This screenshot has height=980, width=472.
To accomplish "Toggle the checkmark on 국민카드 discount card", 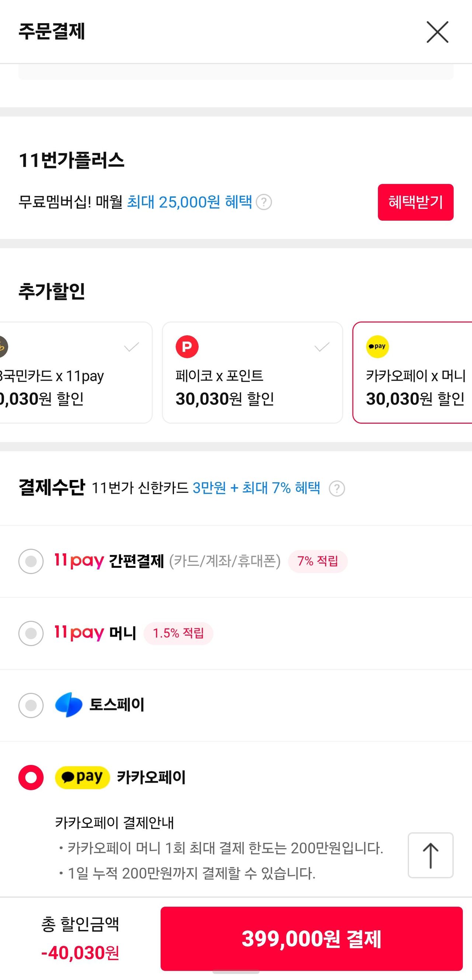I will [131, 347].
